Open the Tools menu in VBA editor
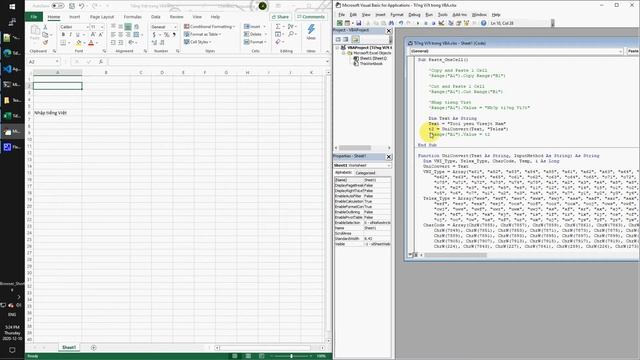 pyautogui.click(x=442, y=15)
